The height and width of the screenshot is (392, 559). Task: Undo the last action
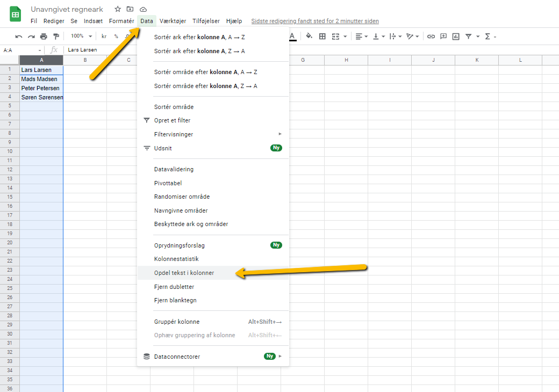[x=19, y=36]
